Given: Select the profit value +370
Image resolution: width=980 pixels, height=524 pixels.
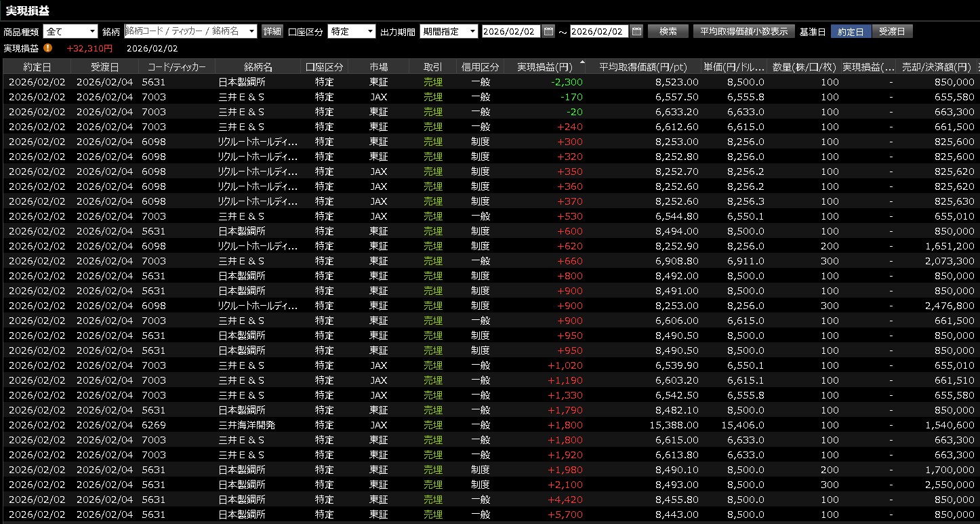Looking at the screenshot, I should 570,201.
